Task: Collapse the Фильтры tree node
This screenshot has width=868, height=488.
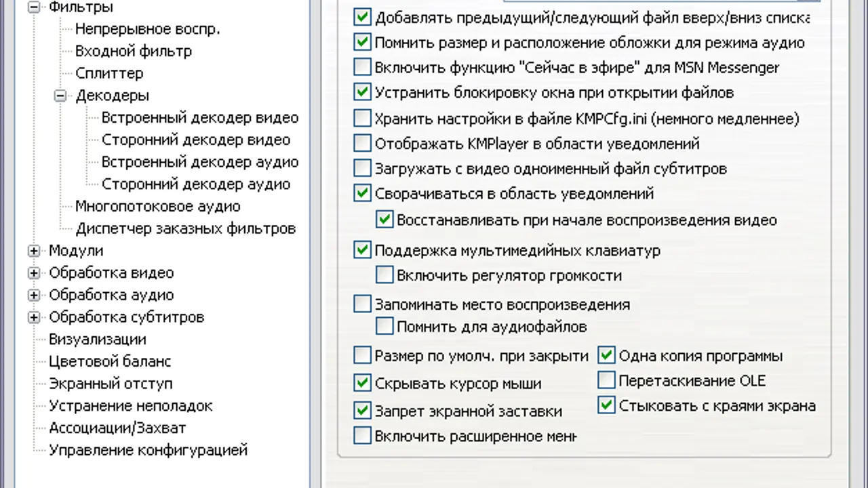Action: coord(34,7)
